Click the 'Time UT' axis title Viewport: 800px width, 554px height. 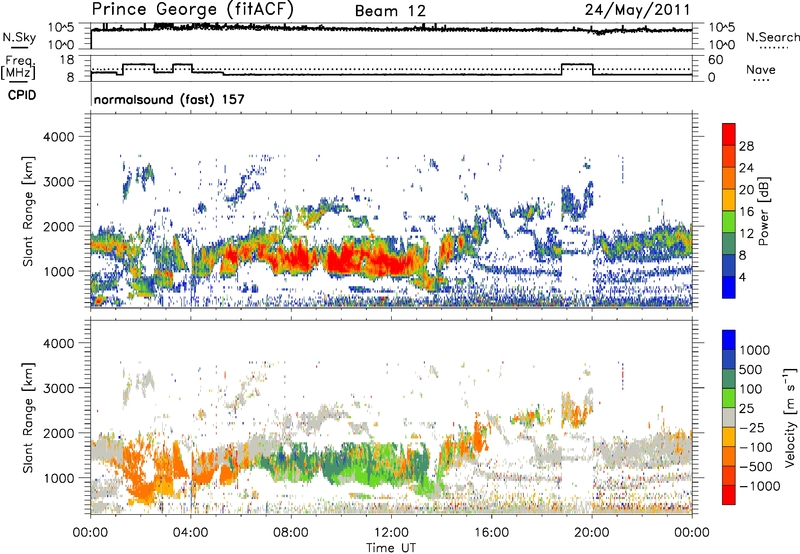coord(391,548)
